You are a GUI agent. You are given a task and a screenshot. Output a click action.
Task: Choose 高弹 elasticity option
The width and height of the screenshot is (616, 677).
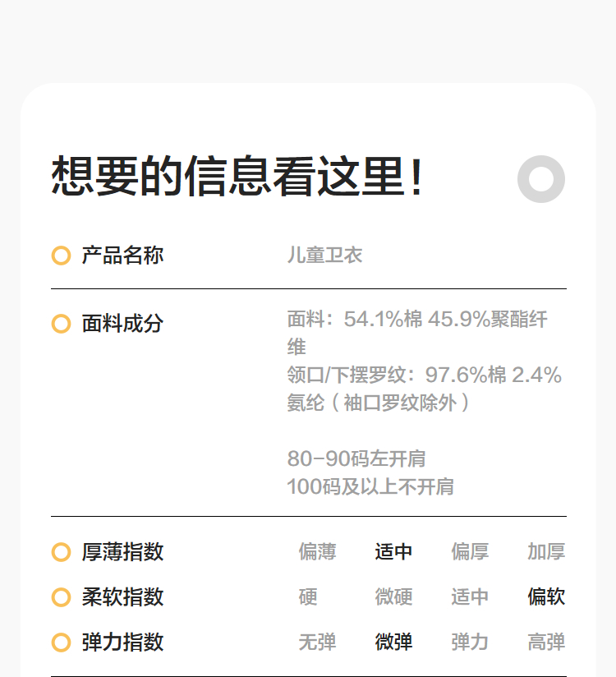point(546,642)
